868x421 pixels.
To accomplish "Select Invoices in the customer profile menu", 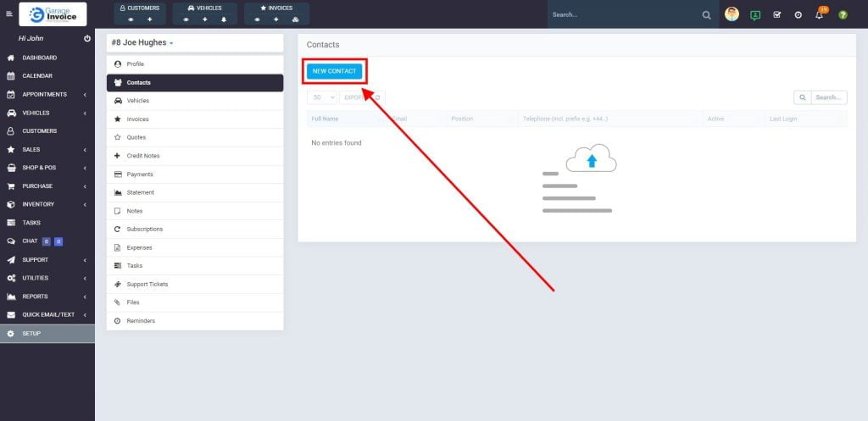I will (137, 119).
